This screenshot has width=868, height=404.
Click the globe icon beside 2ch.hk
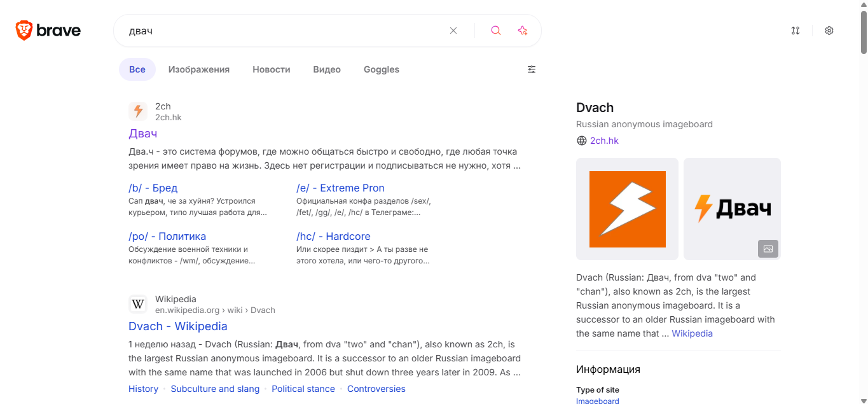tap(581, 141)
